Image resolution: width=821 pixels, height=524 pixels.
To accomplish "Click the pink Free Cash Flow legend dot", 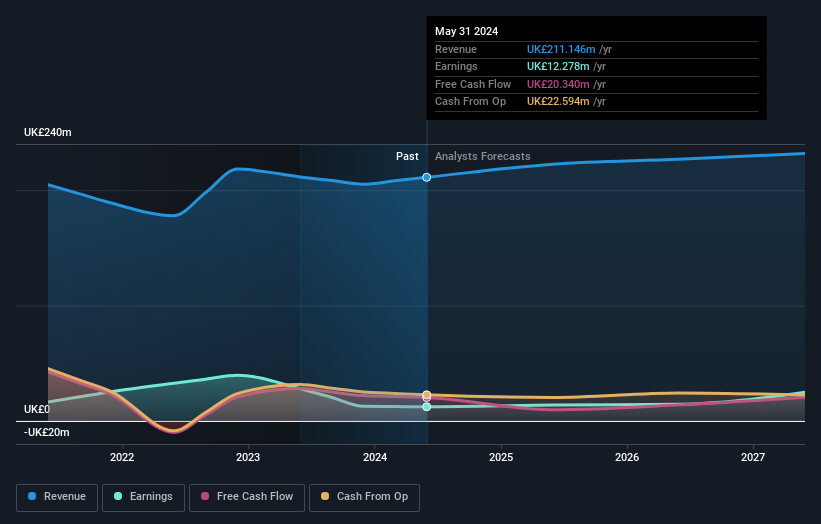I will 205,496.
